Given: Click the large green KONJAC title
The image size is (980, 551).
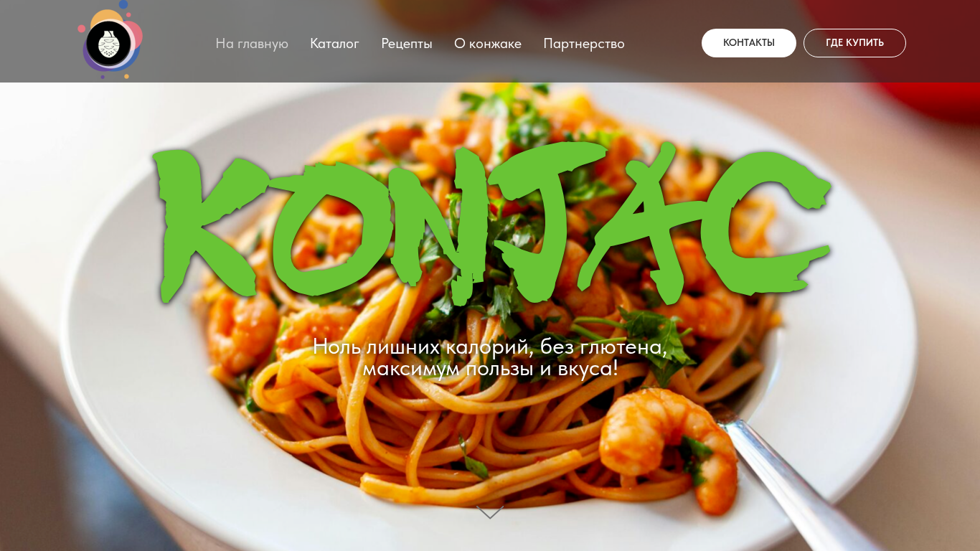Looking at the screenshot, I should click(491, 224).
